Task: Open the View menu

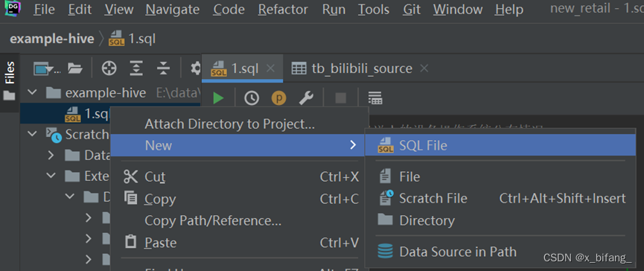Action: 118,9
